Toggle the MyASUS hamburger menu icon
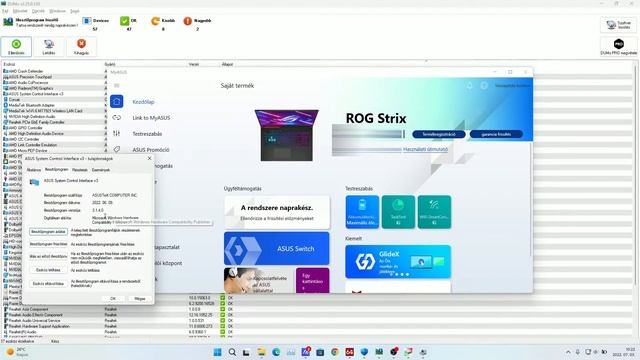 tap(117, 85)
